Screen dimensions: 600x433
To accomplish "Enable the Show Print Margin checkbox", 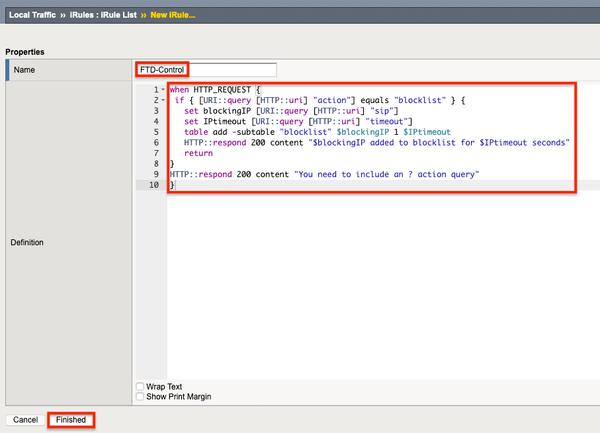I will click(x=140, y=397).
